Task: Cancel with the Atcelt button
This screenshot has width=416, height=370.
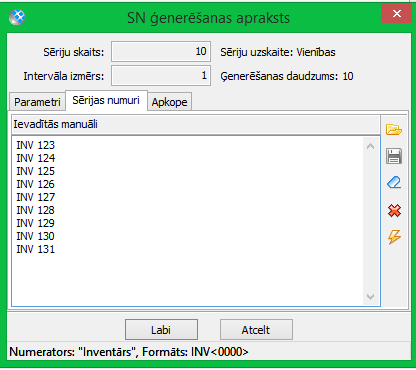Action: pos(256,330)
